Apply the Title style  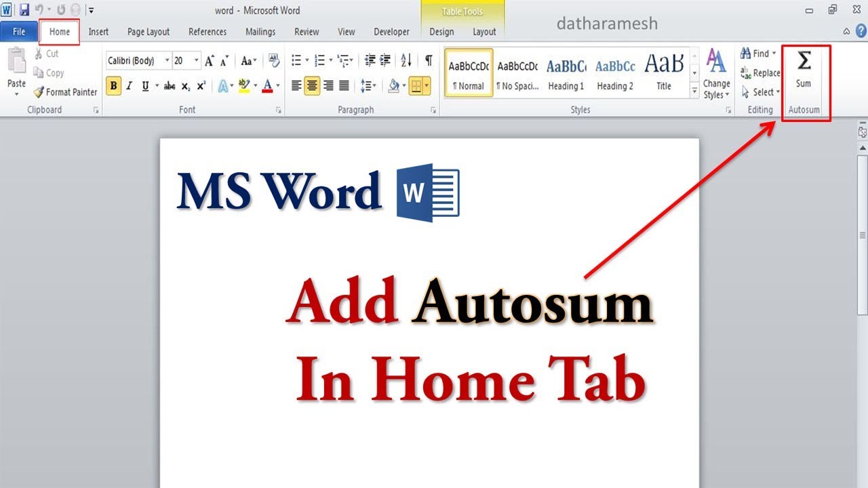point(664,73)
